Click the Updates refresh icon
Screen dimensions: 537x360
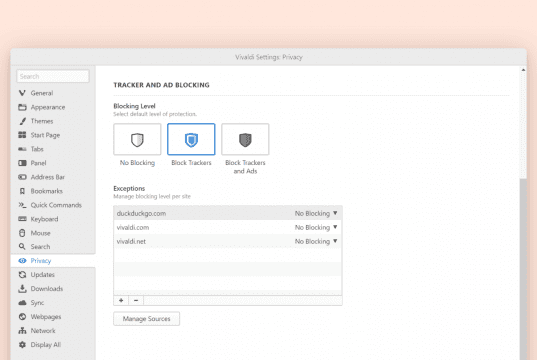coord(22,275)
